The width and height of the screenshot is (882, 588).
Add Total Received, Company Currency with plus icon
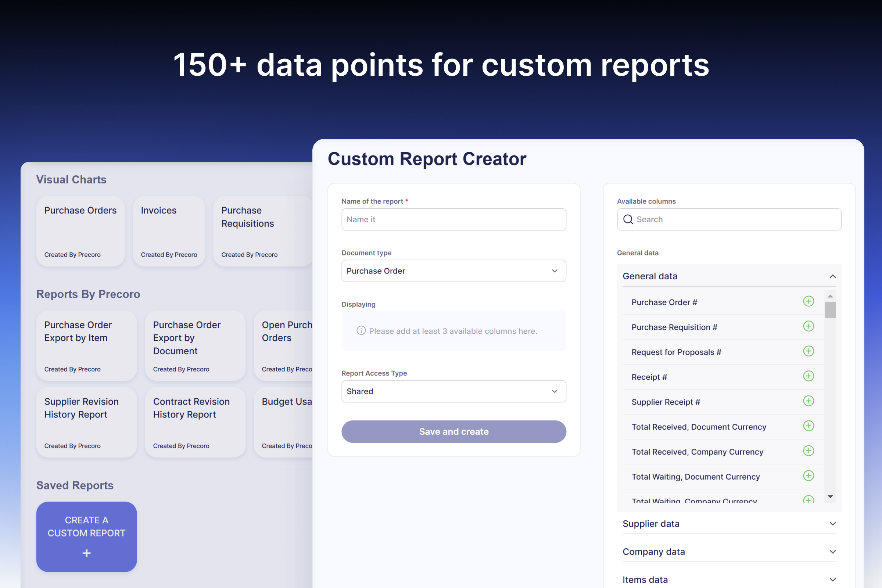click(x=809, y=451)
